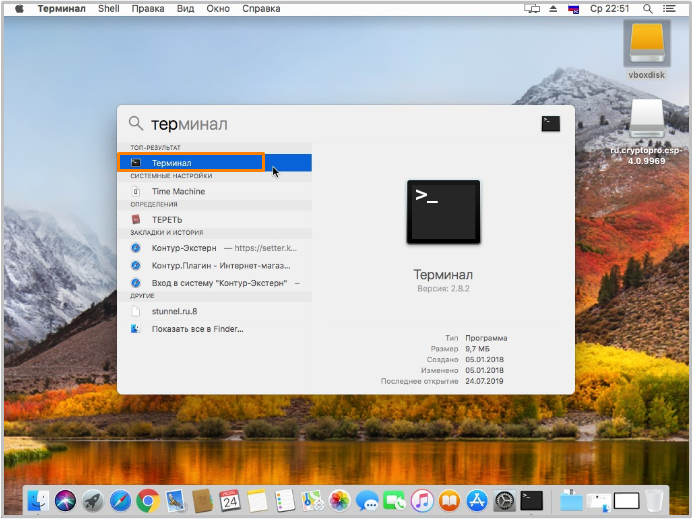Open the Shell menu
Screen dimensions: 692x519
click(x=109, y=8)
